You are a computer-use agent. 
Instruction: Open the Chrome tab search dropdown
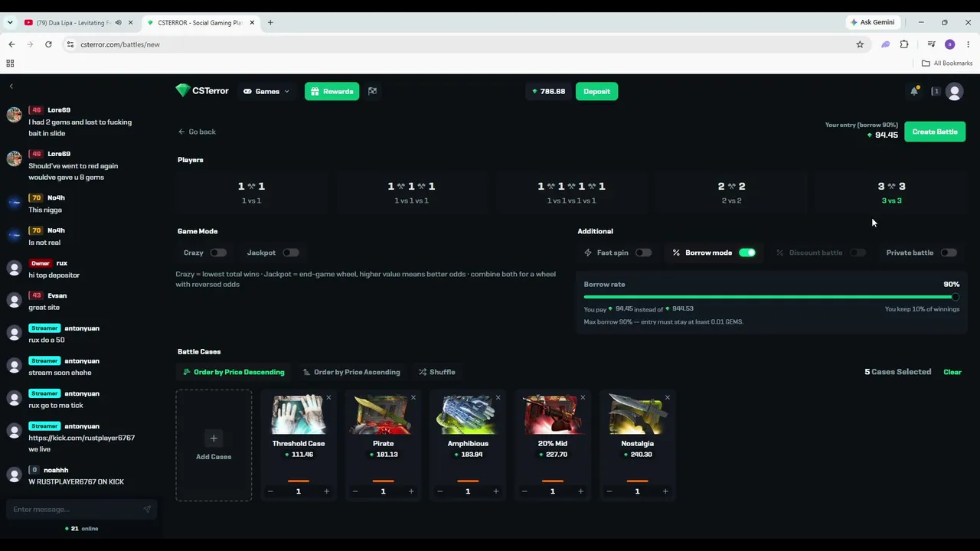pyautogui.click(x=10, y=22)
